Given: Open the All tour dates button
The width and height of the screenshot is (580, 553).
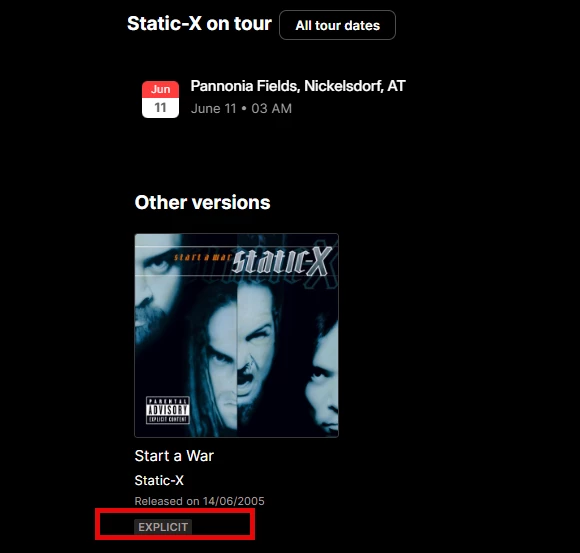Looking at the screenshot, I should pyautogui.click(x=337, y=25).
